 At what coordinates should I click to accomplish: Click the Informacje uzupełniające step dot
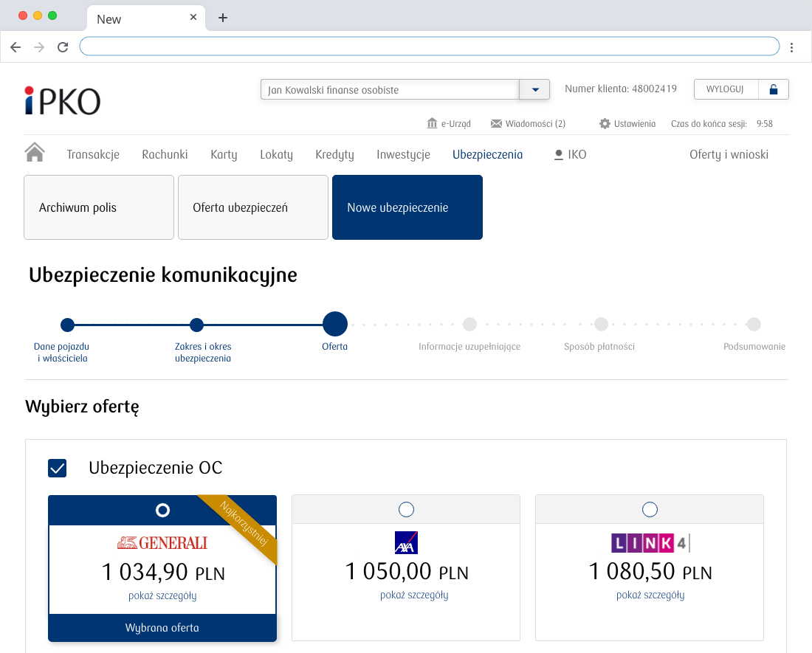click(x=469, y=325)
